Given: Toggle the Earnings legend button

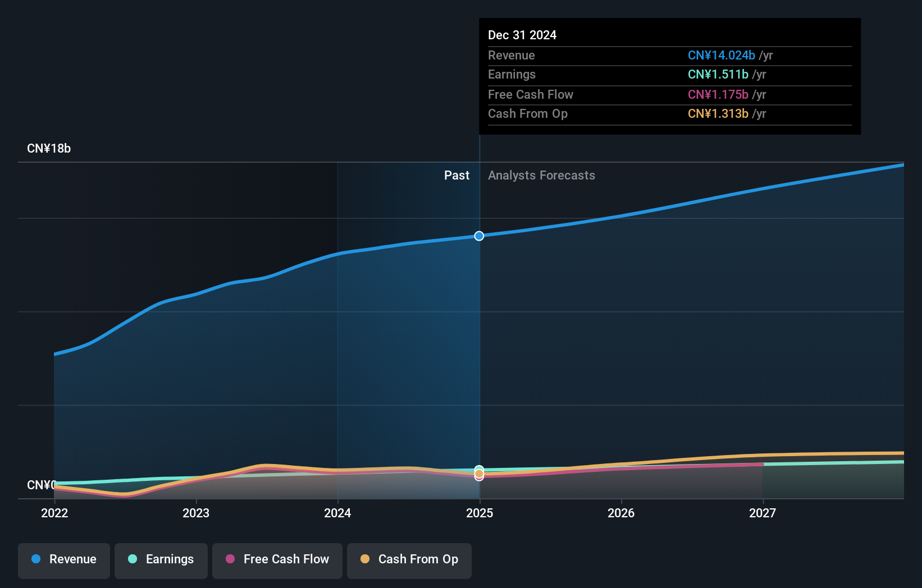Looking at the screenshot, I should (x=161, y=561).
